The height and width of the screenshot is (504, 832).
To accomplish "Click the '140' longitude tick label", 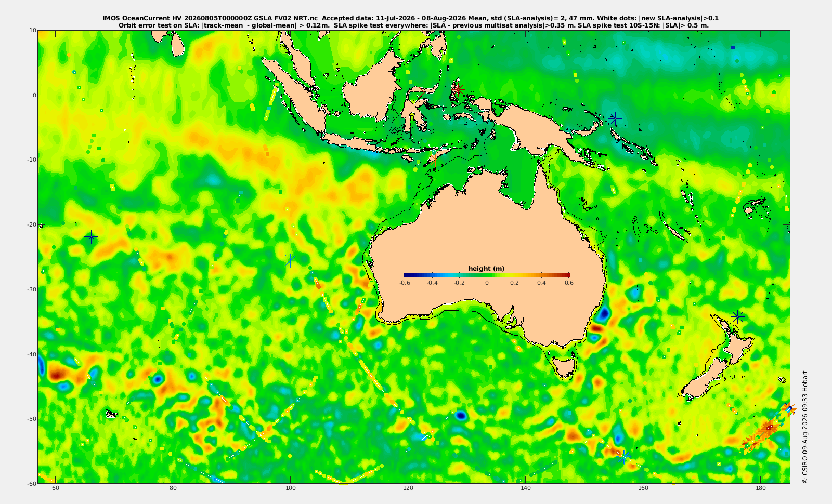I will (526, 488).
